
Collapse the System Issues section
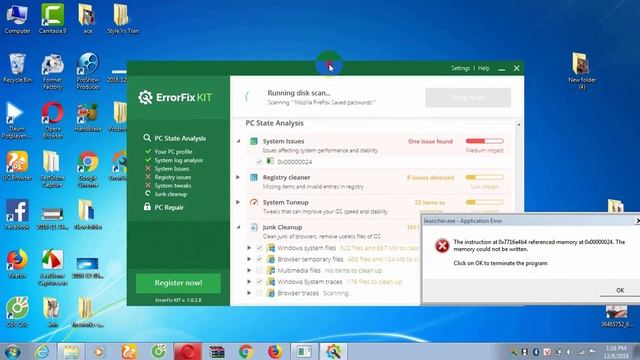pyautogui.click(x=238, y=141)
